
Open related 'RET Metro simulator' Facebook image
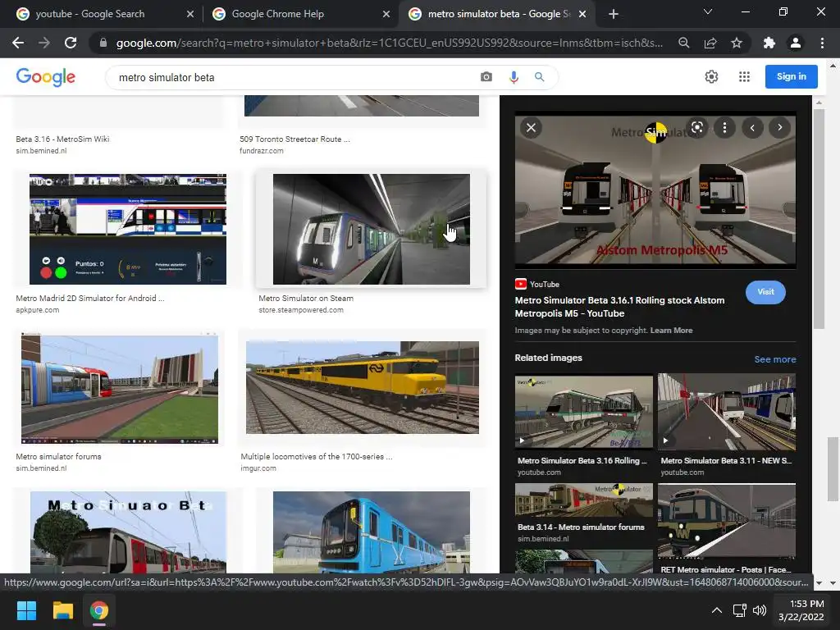tap(727, 521)
